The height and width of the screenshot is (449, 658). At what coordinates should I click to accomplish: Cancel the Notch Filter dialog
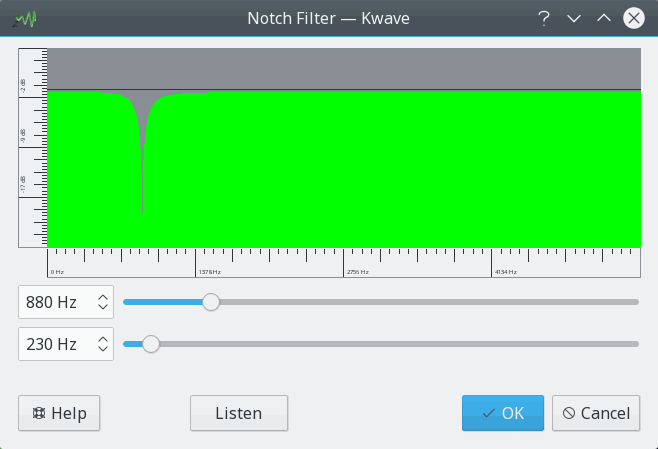pyautogui.click(x=596, y=413)
